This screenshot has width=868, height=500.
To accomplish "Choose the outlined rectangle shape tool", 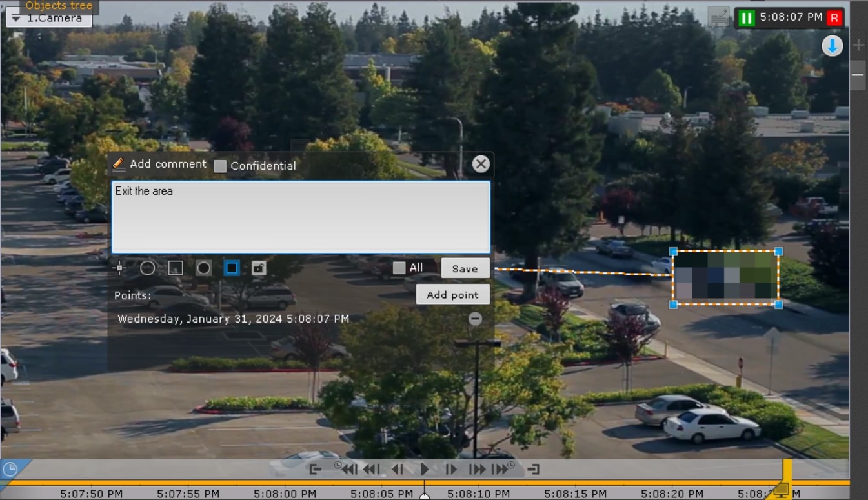I will (x=176, y=268).
